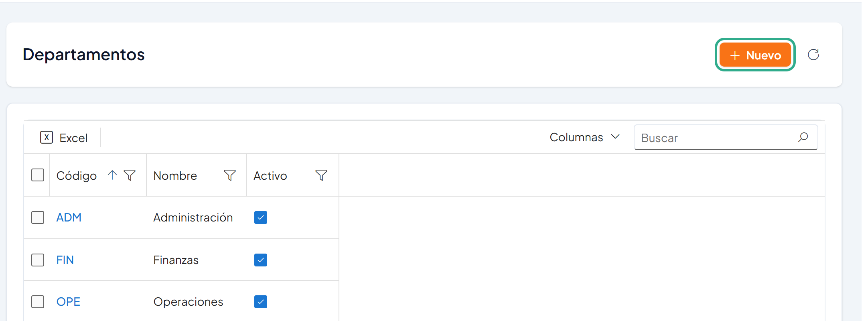The height and width of the screenshot is (321, 868).
Task: Click the refresh icon beside Nuevo
Action: [813, 55]
